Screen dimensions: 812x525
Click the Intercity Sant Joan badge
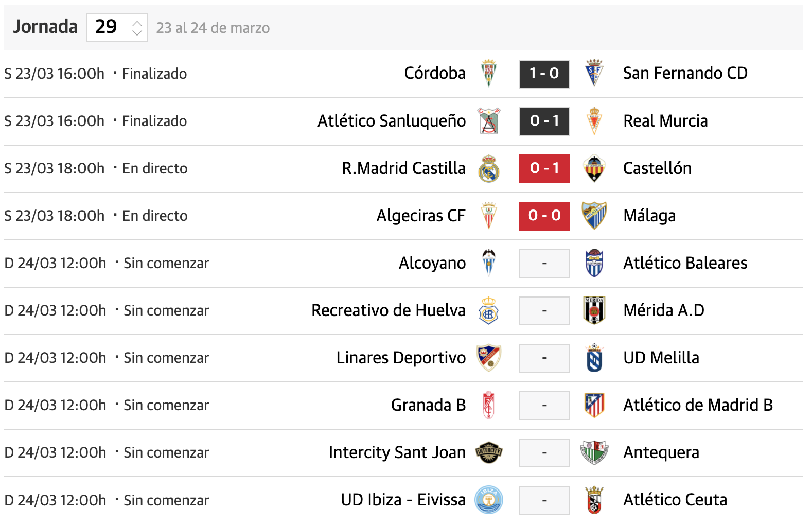click(489, 452)
